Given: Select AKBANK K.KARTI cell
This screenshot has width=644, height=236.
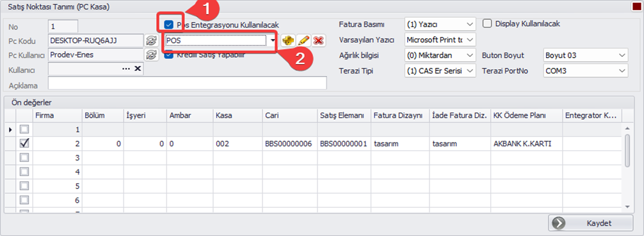Looking at the screenshot, I should (x=527, y=144).
